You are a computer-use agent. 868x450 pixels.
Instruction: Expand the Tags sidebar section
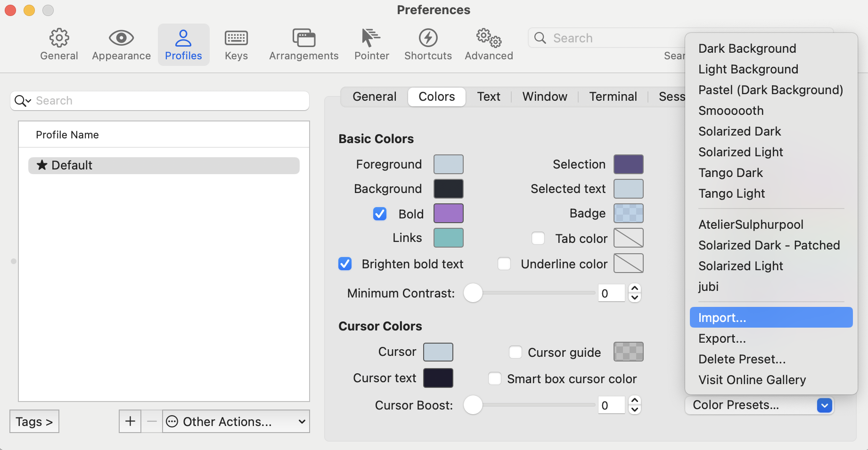(x=33, y=421)
